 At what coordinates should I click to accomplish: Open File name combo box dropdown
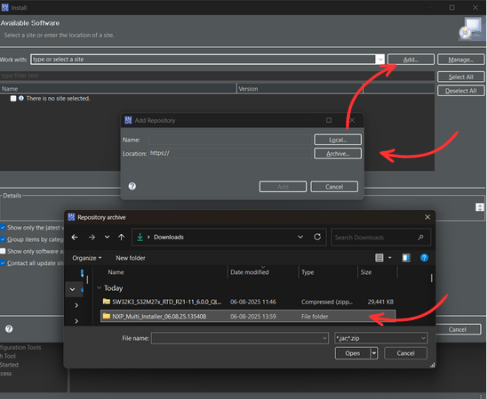(324, 338)
